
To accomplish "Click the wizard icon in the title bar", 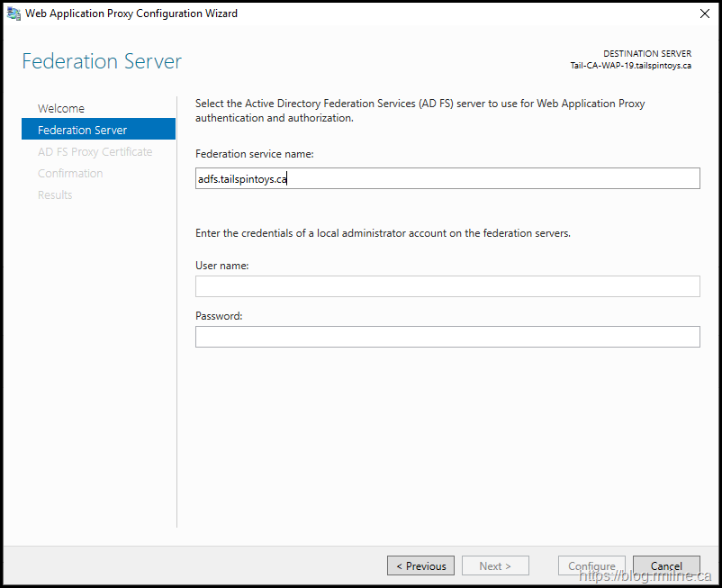I will click(14, 14).
